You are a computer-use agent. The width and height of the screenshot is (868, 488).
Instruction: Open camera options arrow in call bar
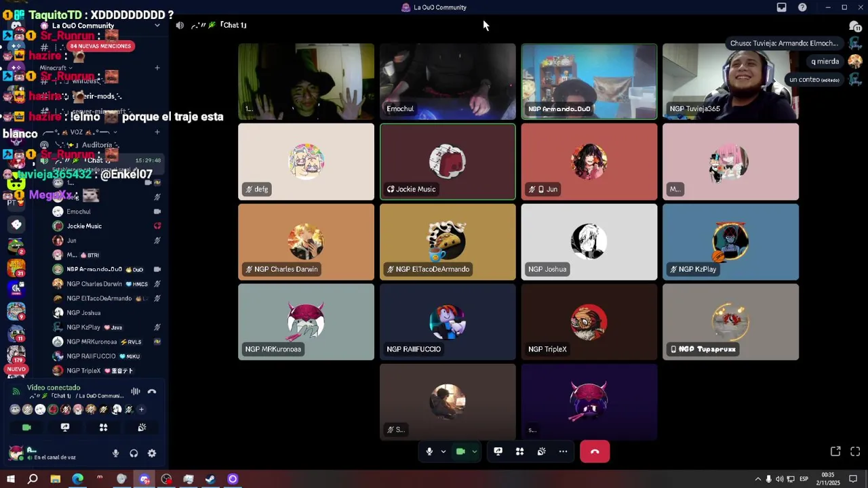click(x=474, y=451)
